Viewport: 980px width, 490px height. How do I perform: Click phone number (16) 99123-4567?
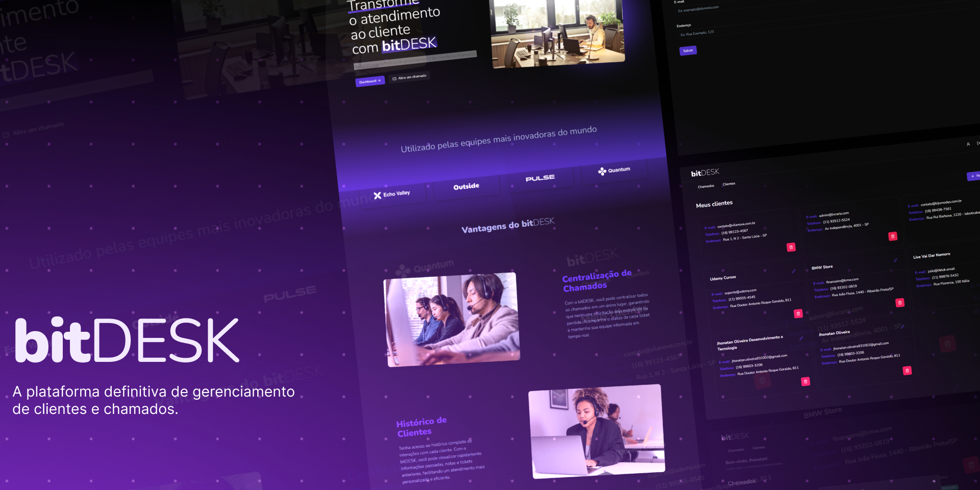pyautogui.click(x=734, y=232)
